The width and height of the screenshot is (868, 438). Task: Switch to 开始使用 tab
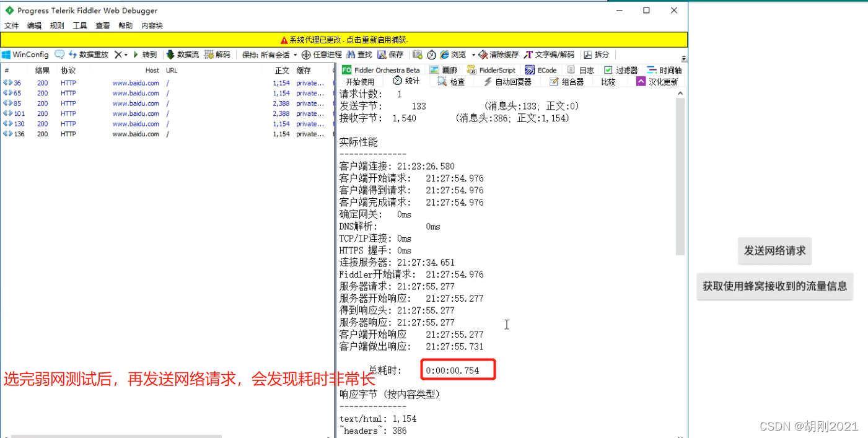coord(360,82)
